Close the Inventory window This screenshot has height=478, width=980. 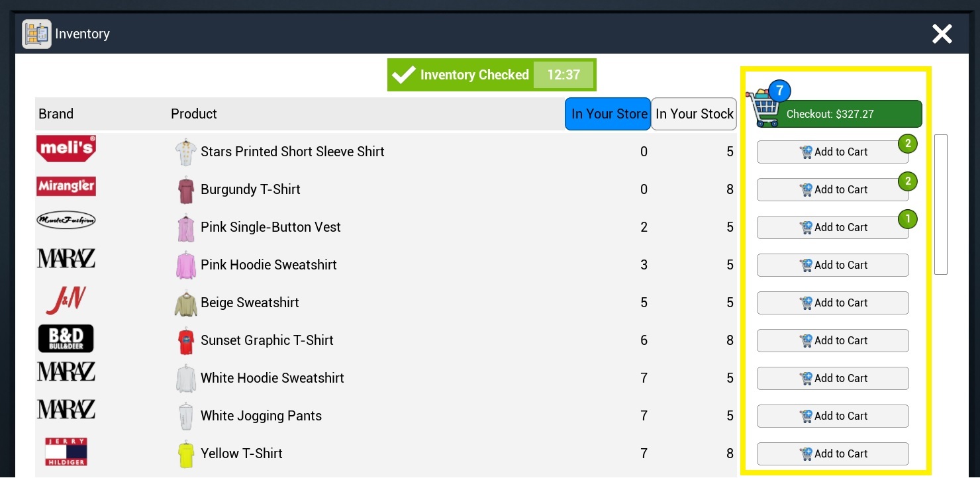(942, 34)
